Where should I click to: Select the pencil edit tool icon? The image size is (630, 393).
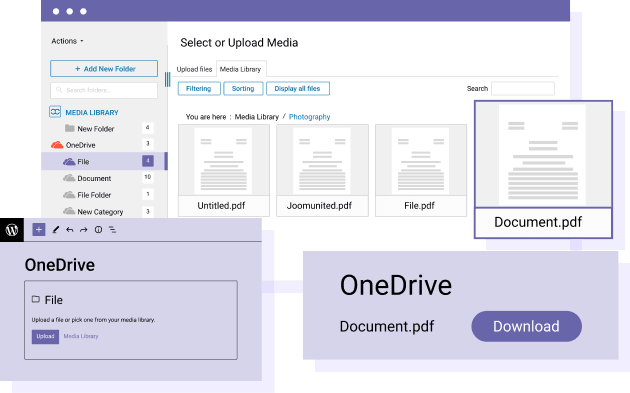coord(56,230)
